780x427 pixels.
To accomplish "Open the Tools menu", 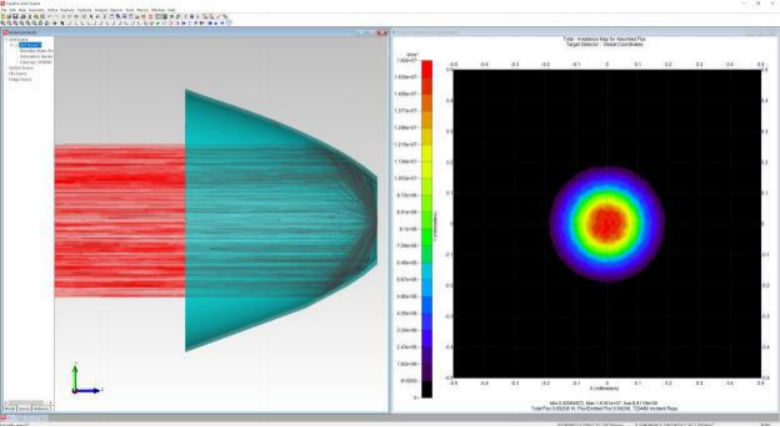I will click(x=130, y=10).
